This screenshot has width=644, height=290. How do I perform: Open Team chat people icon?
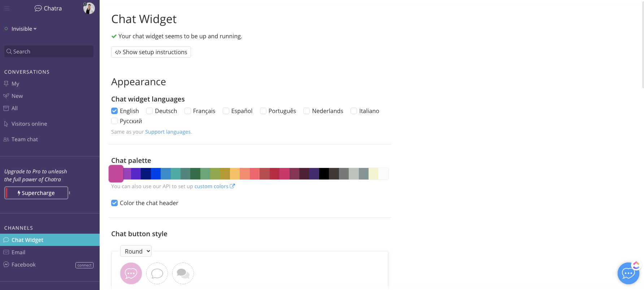pos(6,139)
